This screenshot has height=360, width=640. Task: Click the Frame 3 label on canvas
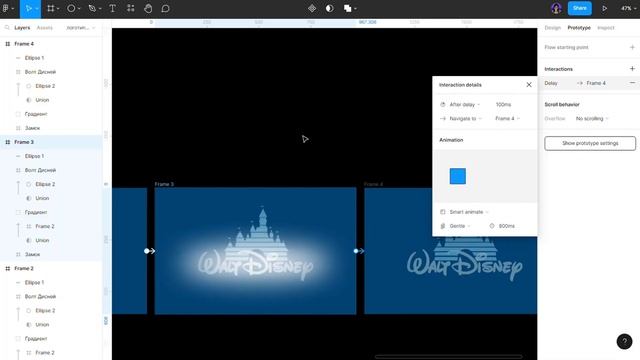(164, 184)
